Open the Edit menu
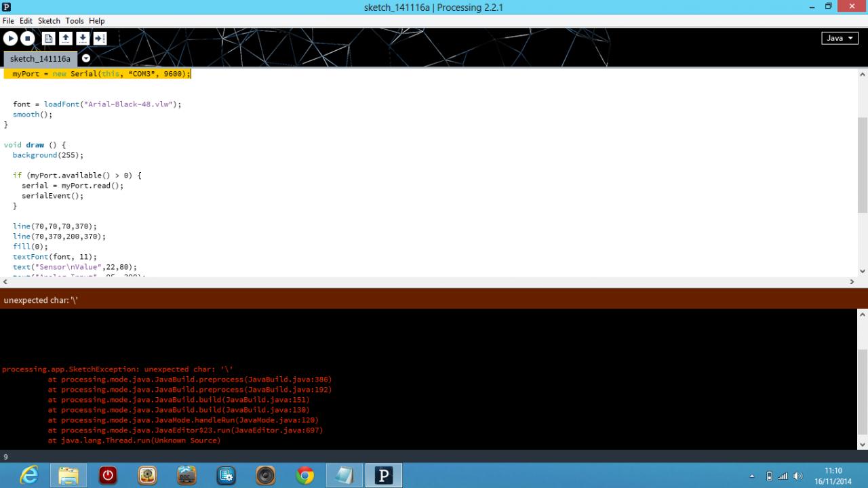Image resolution: width=868 pixels, height=488 pixels. point(26,21)
